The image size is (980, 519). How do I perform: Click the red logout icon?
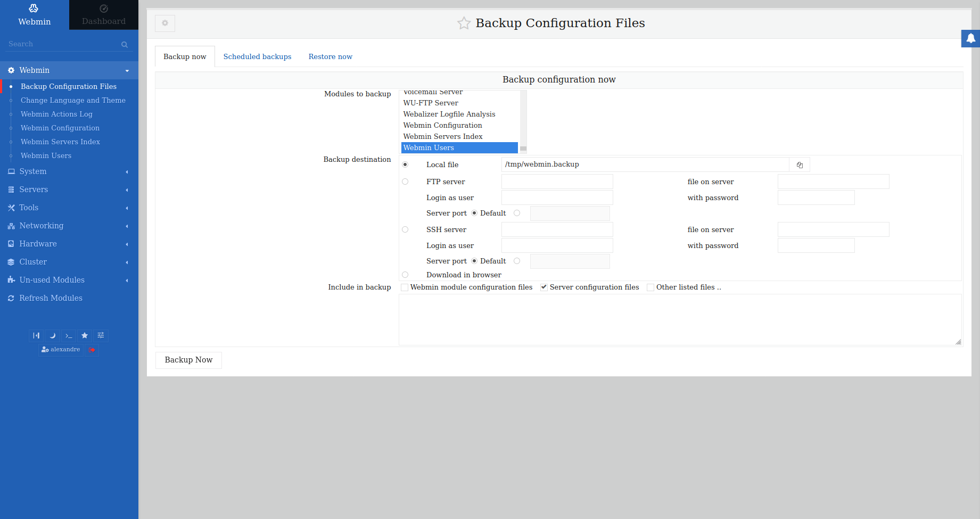point(92,350)
